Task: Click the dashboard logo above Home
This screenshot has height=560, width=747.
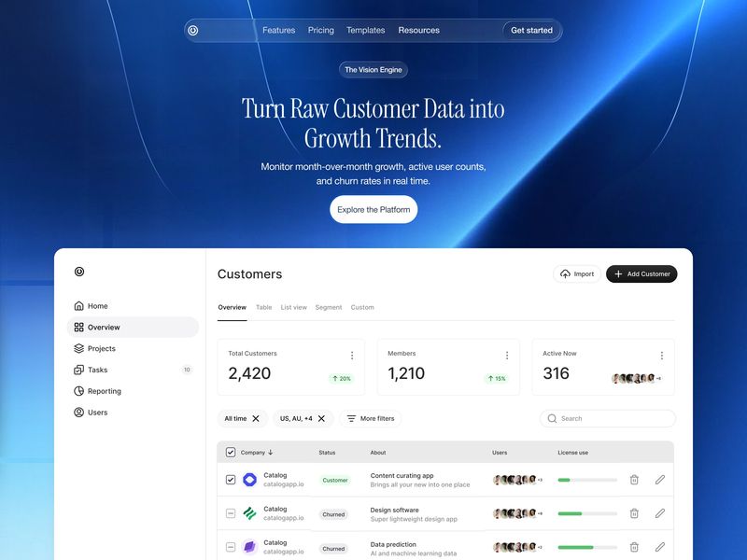Action: (79, 272)
